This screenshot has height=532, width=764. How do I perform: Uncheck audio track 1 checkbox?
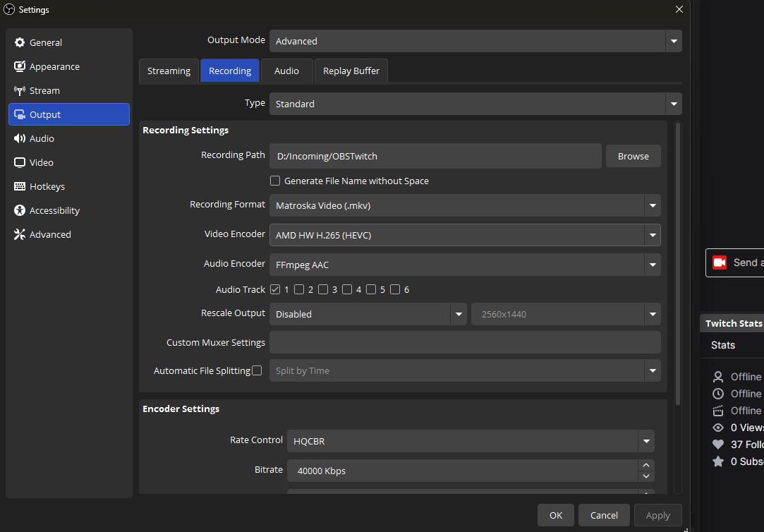click(275, 290)
